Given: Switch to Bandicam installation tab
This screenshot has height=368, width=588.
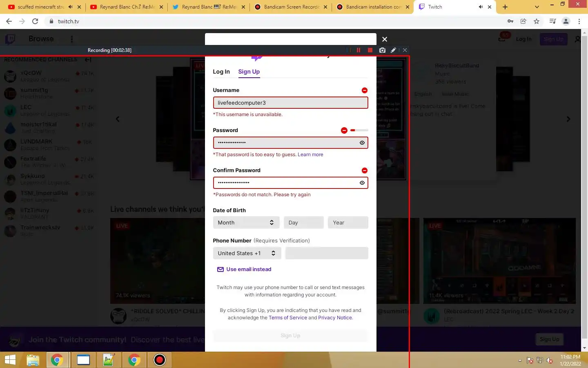Looking at the screenshot, I should tap(374, 7).
